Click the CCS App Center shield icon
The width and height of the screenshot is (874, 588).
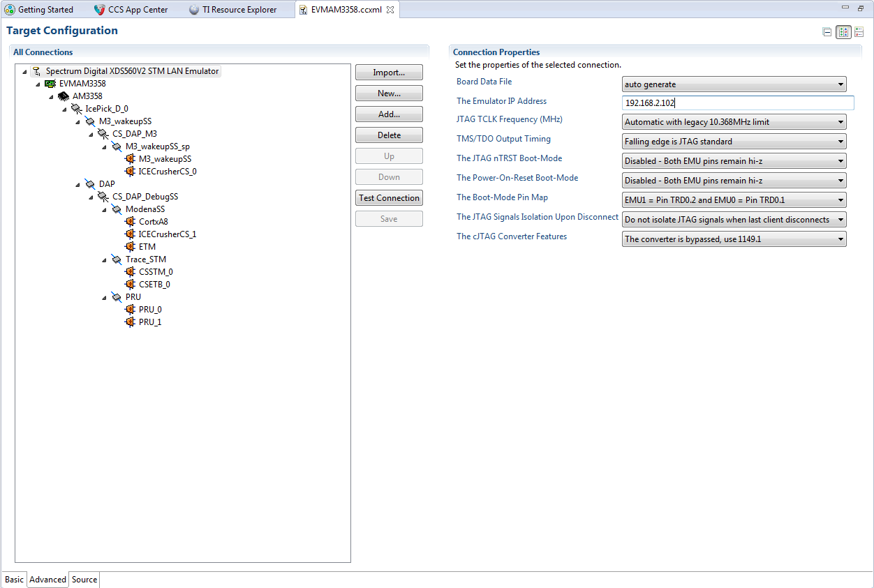point(99,10)
